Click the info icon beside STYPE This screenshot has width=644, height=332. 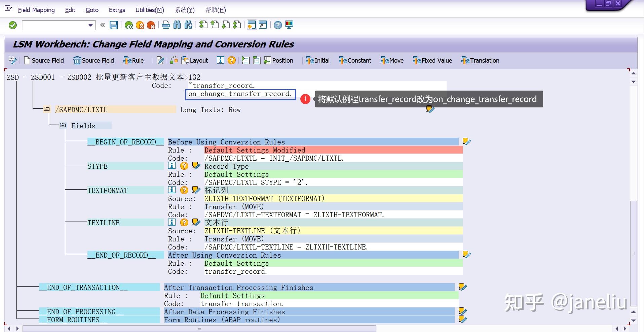tap(172, 166)
